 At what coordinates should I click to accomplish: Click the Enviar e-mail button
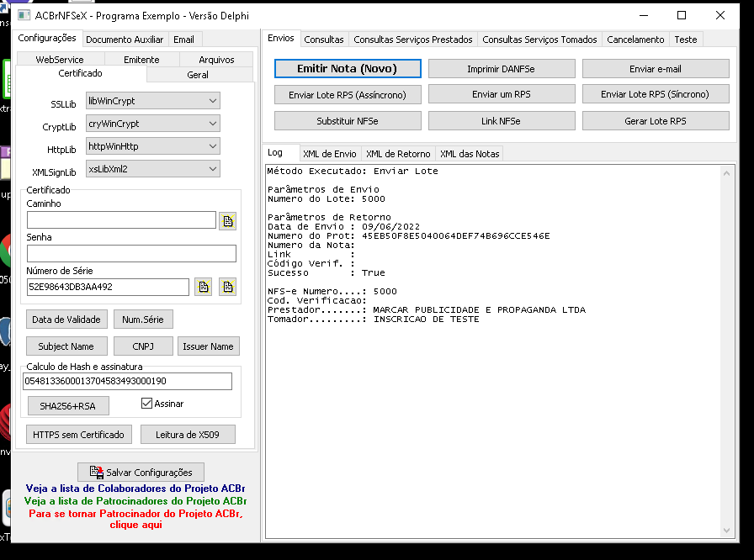point(656,69)
